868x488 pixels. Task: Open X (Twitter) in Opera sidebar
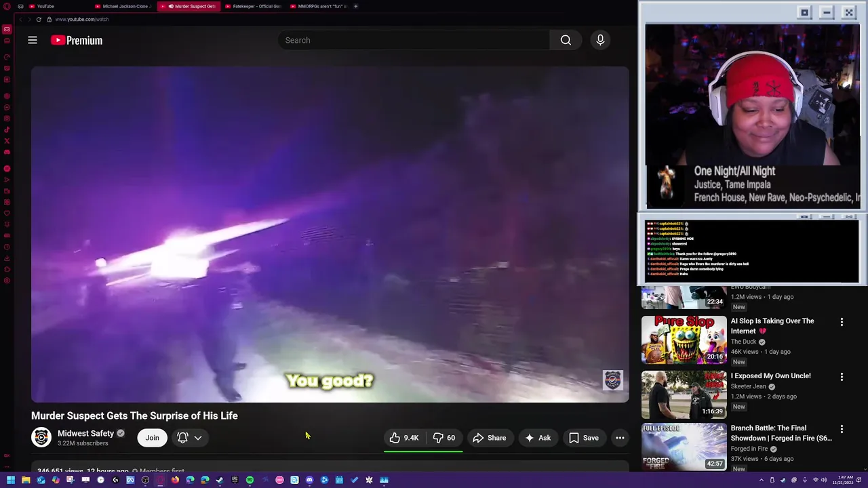click(x=7, y=141)
